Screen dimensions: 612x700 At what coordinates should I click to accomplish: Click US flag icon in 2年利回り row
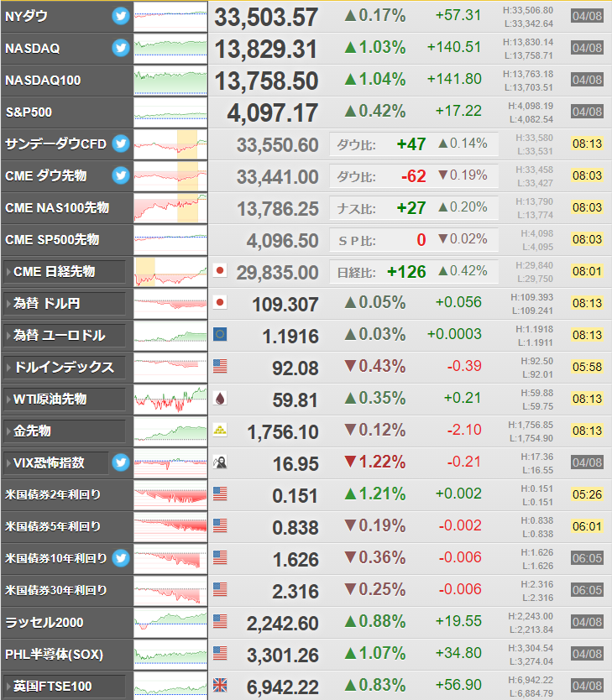point(220,494)
